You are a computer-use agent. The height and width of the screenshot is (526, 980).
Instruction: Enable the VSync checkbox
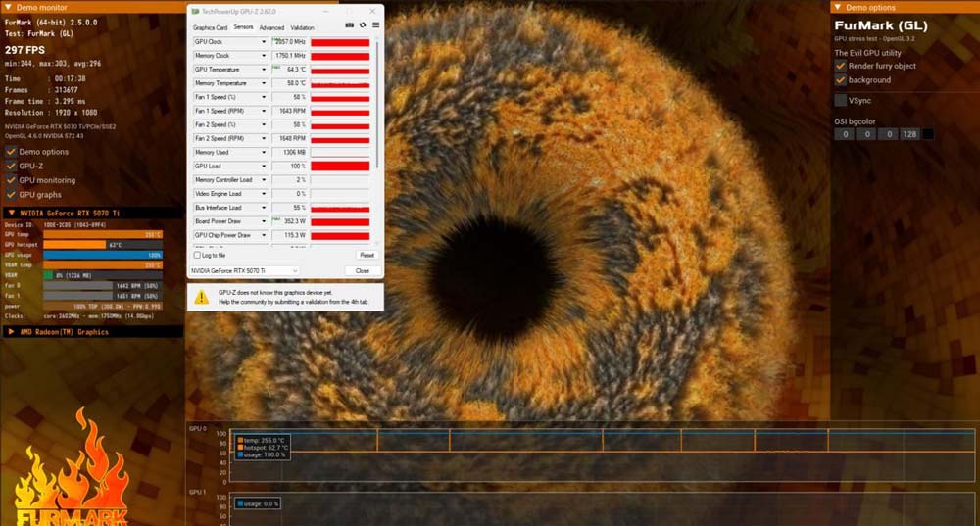[841, 100]
